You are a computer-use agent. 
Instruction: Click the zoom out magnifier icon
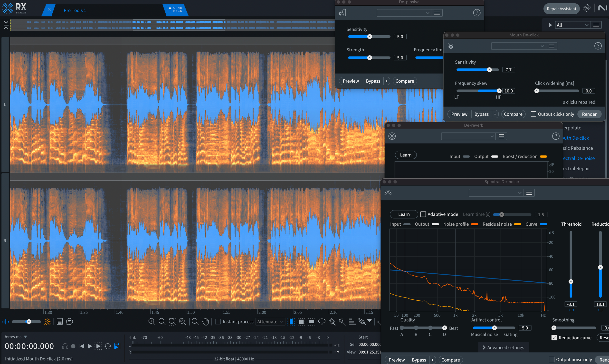[162, 322]
